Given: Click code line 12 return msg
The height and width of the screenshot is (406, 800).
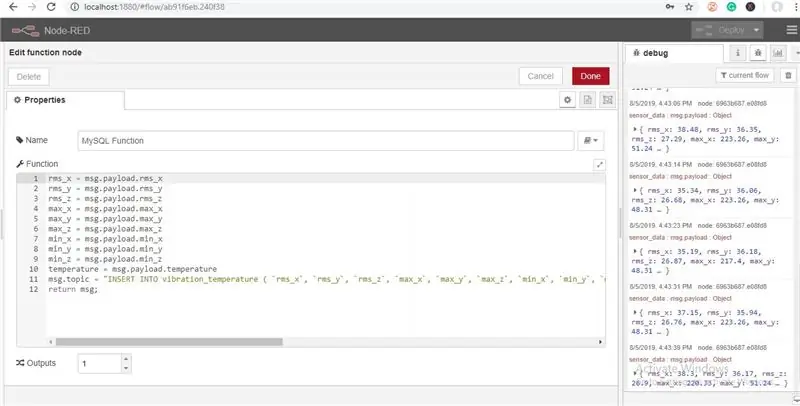Looking at the screenshot, I should click(73, 289).
